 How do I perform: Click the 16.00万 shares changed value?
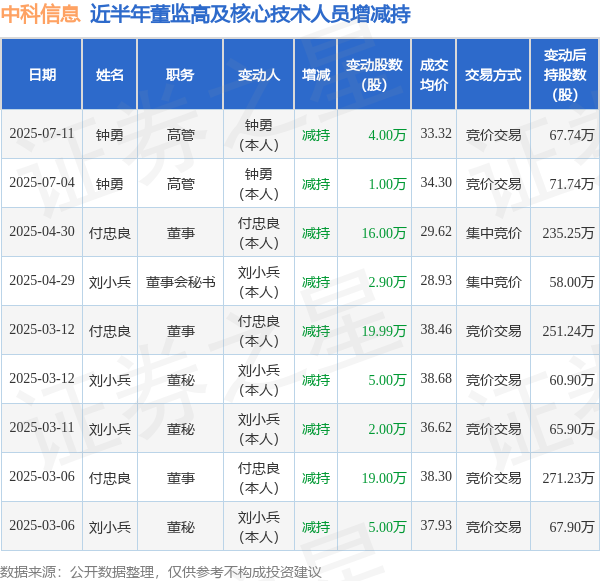tap(384, 233)
